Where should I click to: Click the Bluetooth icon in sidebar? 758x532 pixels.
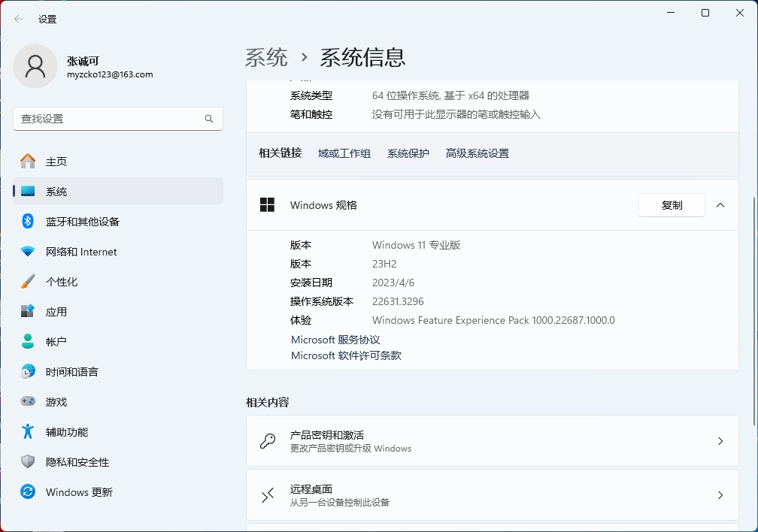(x=28, y=222)
